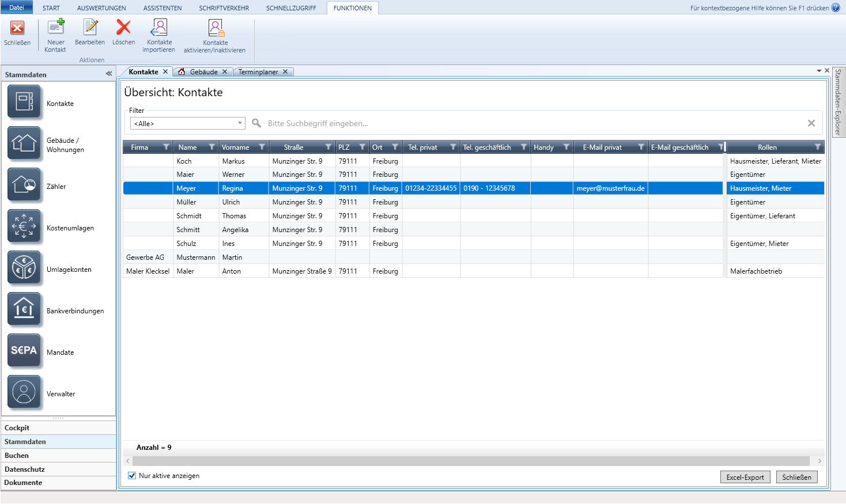Screen dimensions: 846x504
Task: Collapse the Stammdaten sidebar panel
Action: click(108, 74)
